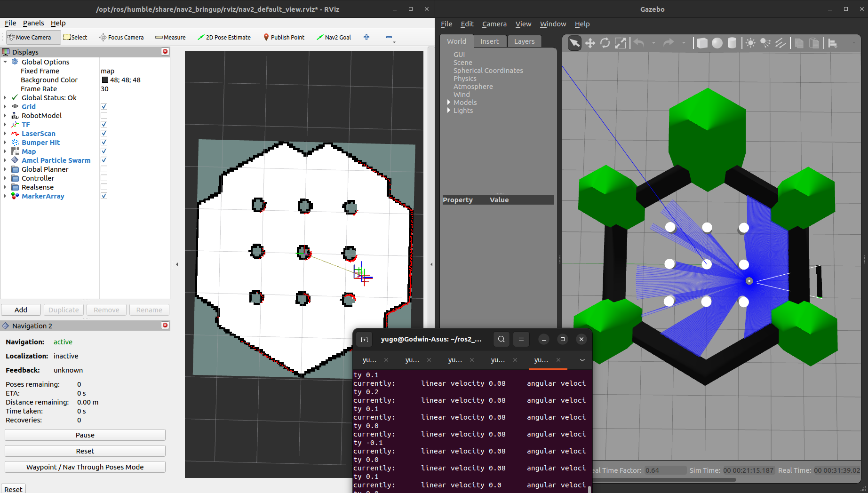This screenshot has width=868, height=493.
Task: Choose the 2D Pose Estimate tool
Action: pyautogui.click(x=224, y=37)
